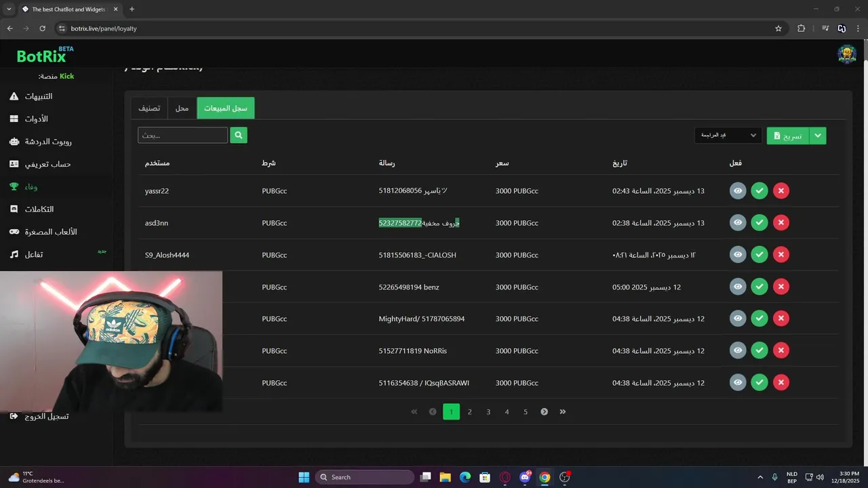
Task: Reject the MightyHard sale row
Action: click(x=781, y=319)
